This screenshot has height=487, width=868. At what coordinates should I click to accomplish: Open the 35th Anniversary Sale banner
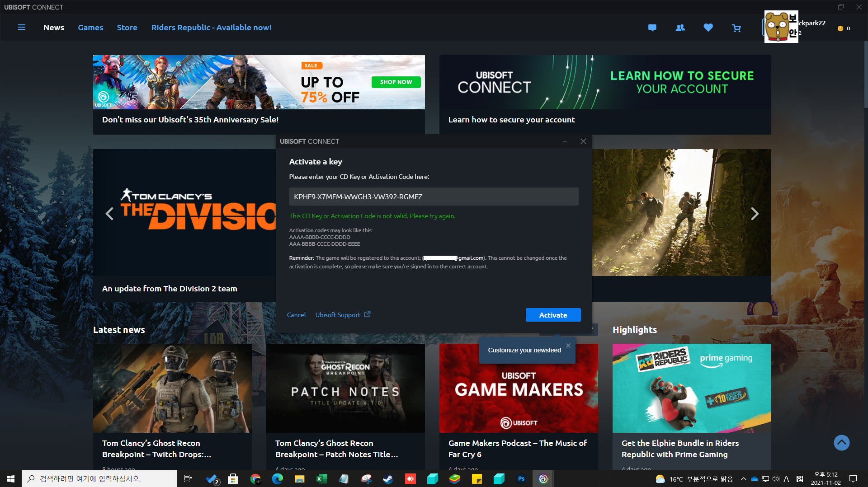point(259,94)
